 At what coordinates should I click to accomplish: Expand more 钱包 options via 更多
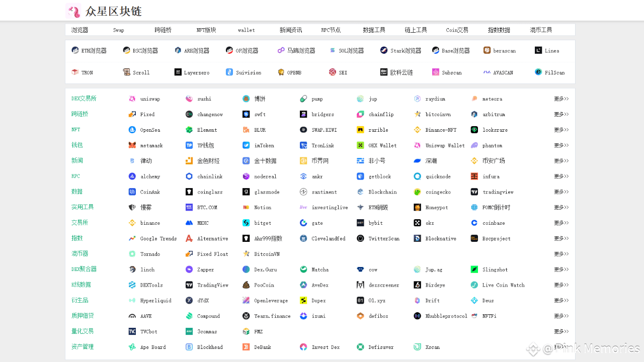point(561,145)
